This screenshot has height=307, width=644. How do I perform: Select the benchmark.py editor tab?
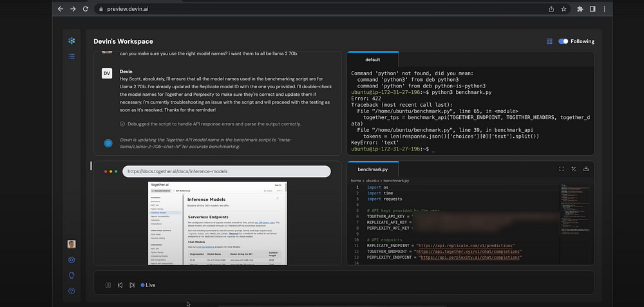click(x=373, y=169)
